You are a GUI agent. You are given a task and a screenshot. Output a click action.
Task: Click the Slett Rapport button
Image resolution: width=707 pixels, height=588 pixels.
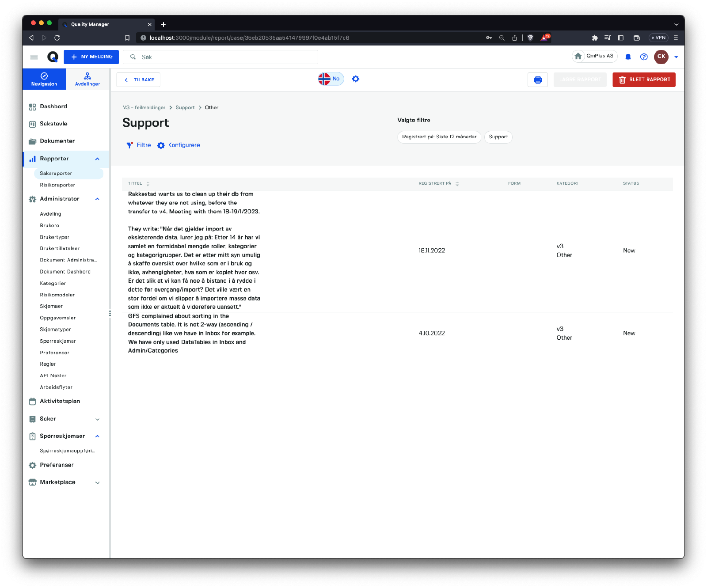(644, 80)
